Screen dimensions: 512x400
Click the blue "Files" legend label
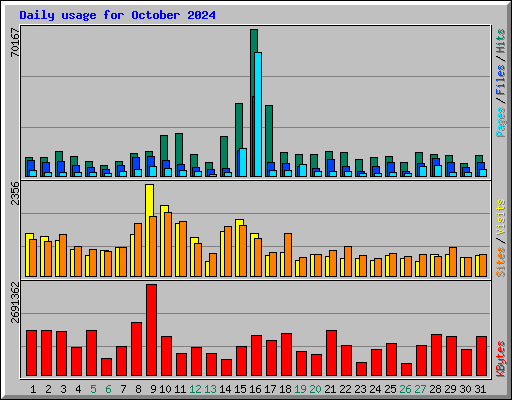(500, 80)
